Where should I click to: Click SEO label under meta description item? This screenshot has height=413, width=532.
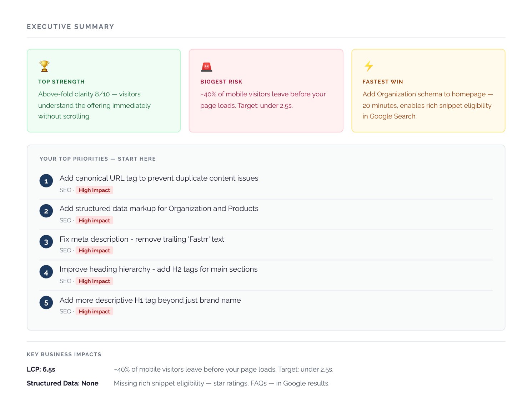65,251
